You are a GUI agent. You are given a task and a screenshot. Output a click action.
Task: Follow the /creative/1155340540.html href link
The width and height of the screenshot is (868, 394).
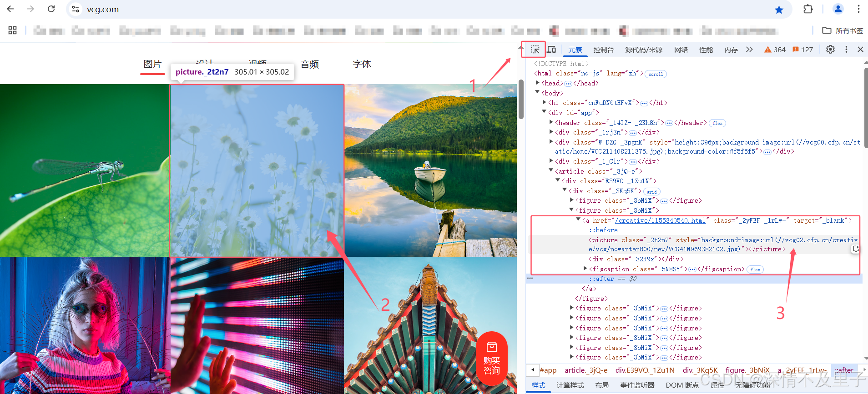[x=660, y=220]
